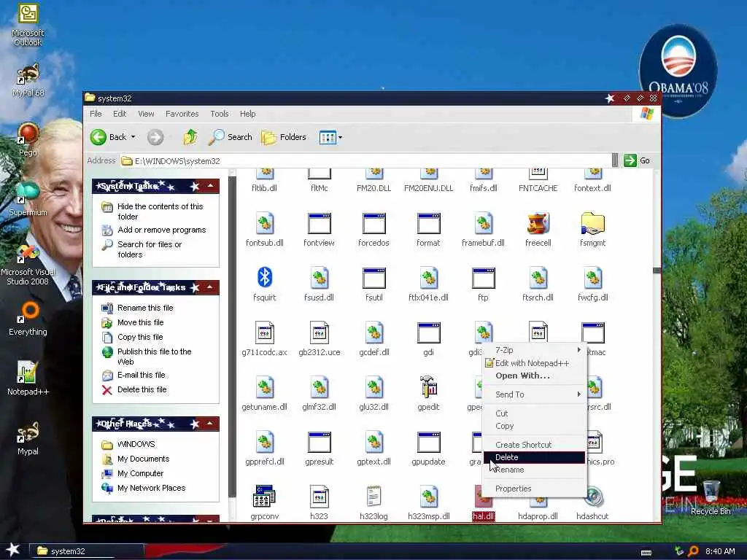Click Publish this file to the Web
The height and width of the screenshot is (560, 747).
155,357
